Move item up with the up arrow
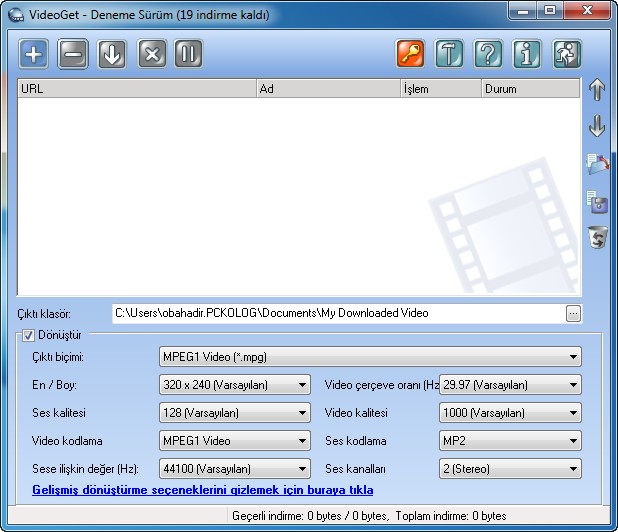This screenshot has height=532, width=618. click(597, 89)
